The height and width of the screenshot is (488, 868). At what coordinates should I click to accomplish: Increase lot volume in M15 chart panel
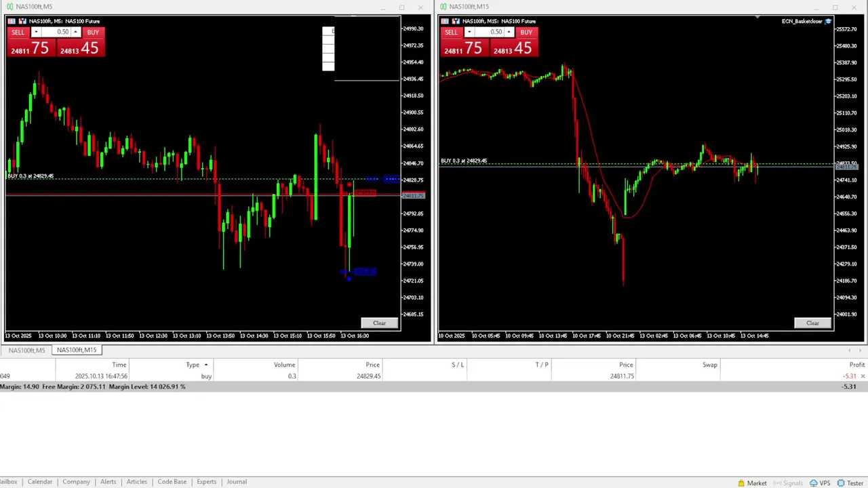pyautogui.click(x=509, y=32)
